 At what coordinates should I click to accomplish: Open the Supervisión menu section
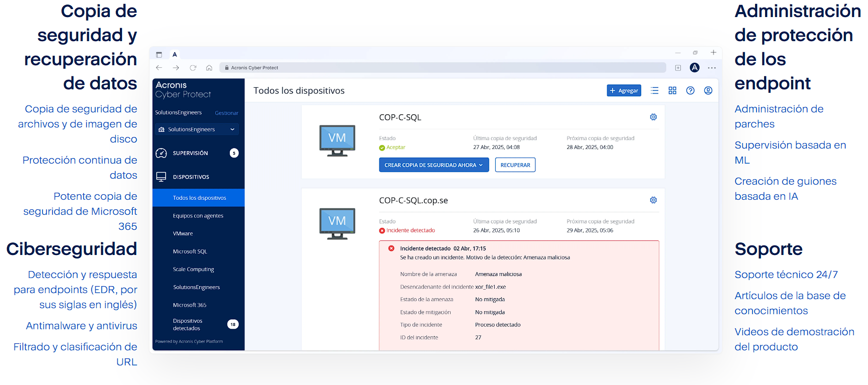[x=190, y=153]
